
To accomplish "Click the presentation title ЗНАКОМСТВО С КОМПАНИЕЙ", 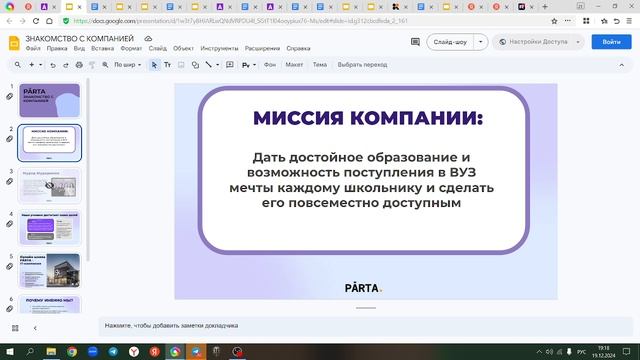I will point(80,38).
